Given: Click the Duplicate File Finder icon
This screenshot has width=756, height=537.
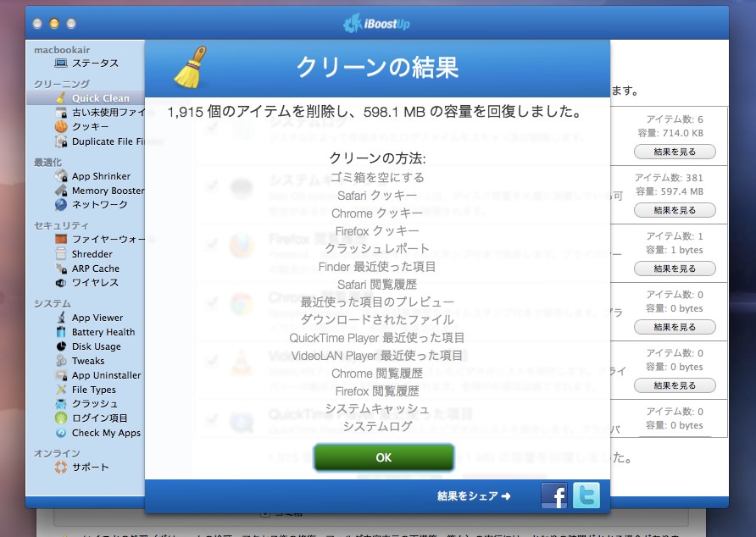Looking at the screenshot, I should [x=61, y=141].
